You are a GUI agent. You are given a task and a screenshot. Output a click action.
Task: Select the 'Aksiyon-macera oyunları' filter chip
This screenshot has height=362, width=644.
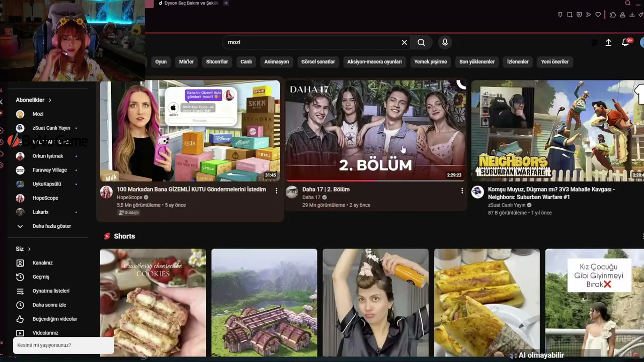[x=374, y=62]
